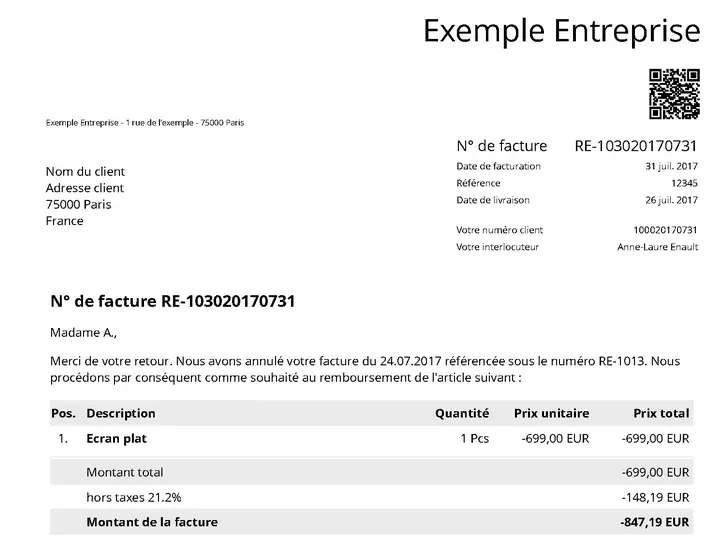The width and height of the screenshot is (727, 552).
Task: Click the customer number 100020170731
Action: [666, 230]
